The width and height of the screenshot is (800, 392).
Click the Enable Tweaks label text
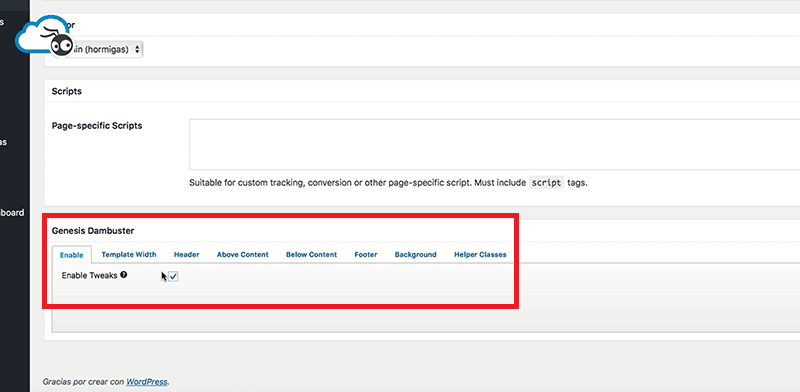click(x=89, y=275)
